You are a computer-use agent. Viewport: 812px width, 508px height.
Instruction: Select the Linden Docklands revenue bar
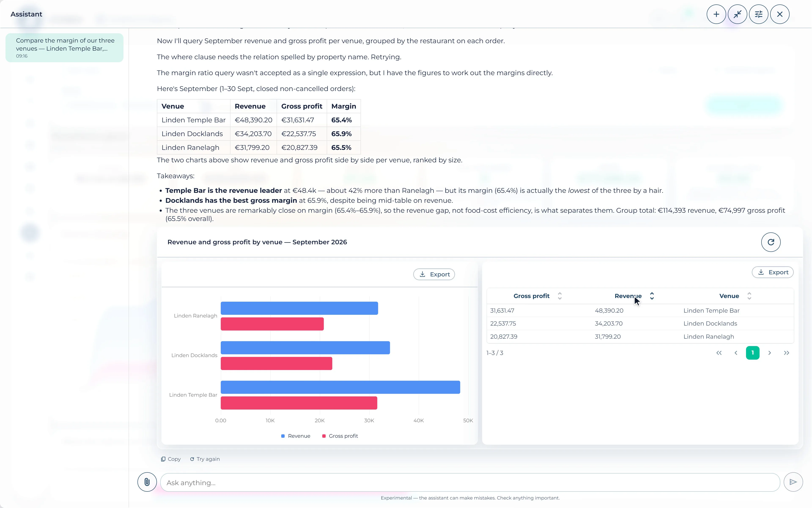point(305,348)
